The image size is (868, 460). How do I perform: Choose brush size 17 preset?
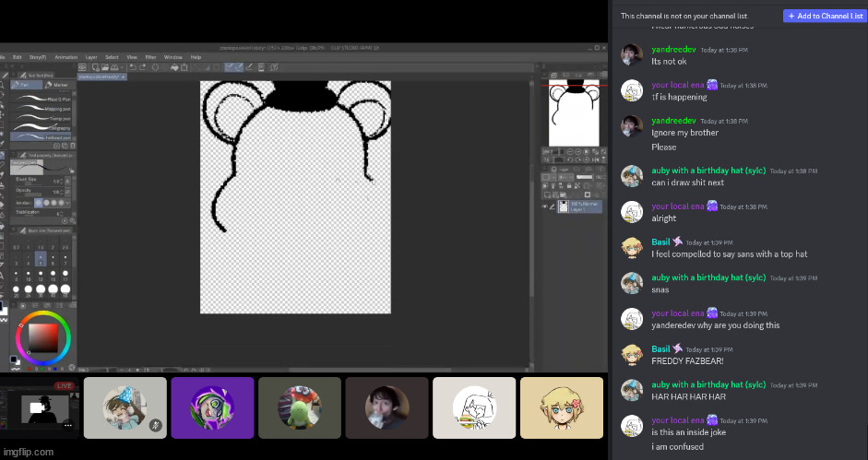pos(65,274)
